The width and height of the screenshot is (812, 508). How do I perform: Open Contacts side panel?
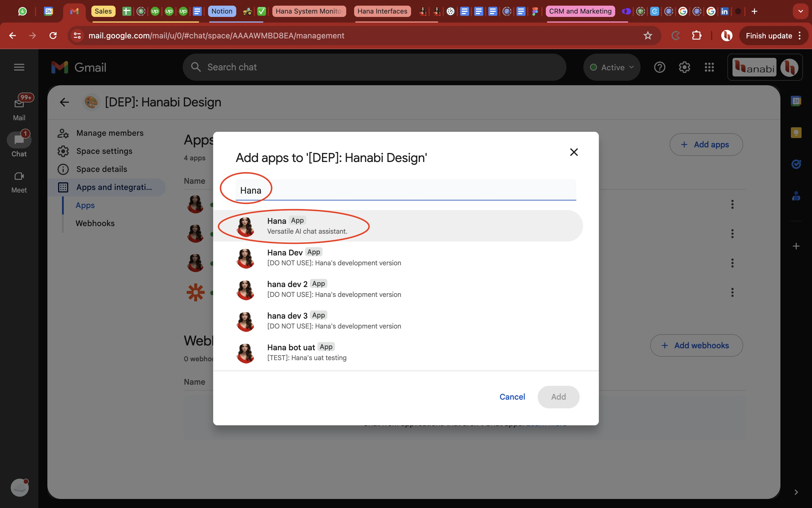click(x=796, y=196)
